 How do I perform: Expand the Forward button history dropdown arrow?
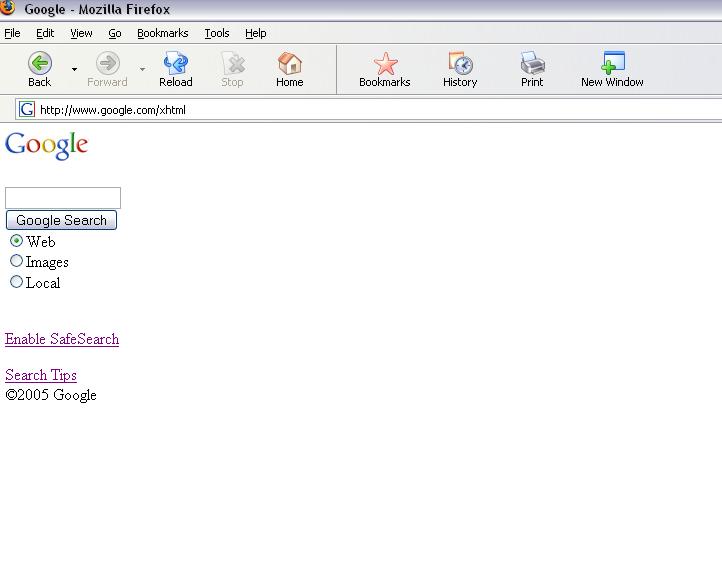[x=142, y=70]
